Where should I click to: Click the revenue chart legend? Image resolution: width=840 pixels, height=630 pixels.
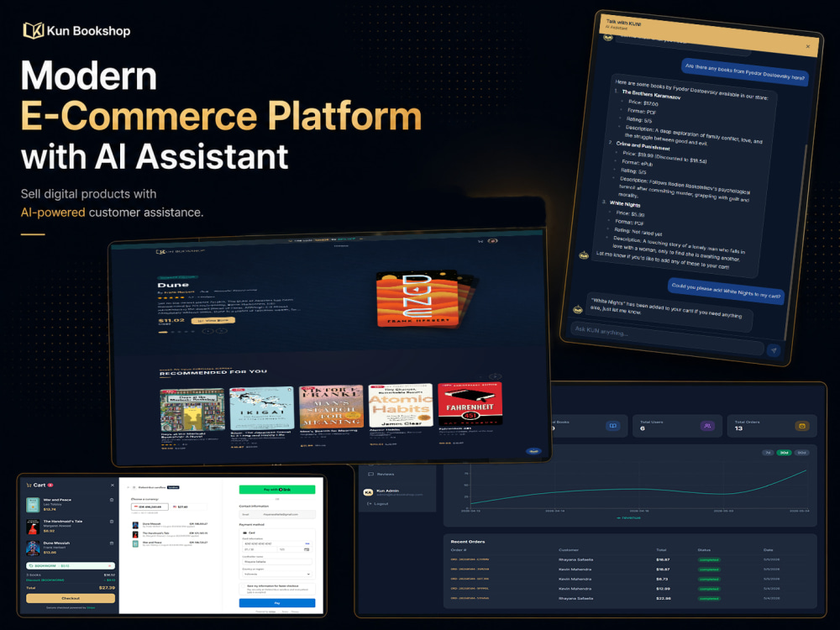629,518
